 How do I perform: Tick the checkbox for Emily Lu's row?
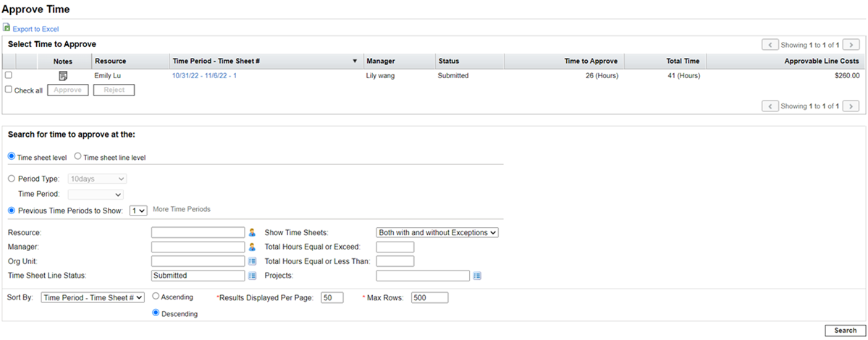coord(9,75)
